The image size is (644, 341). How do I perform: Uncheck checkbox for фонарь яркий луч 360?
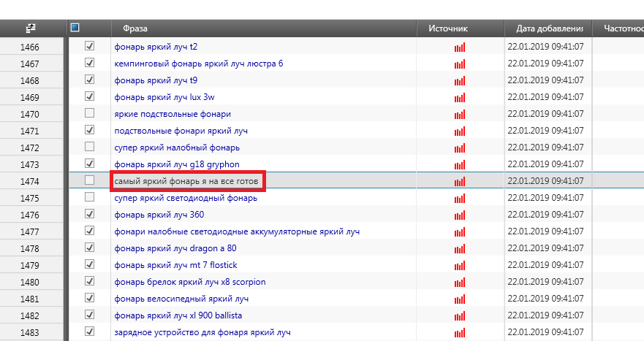(x=89, y=214)
